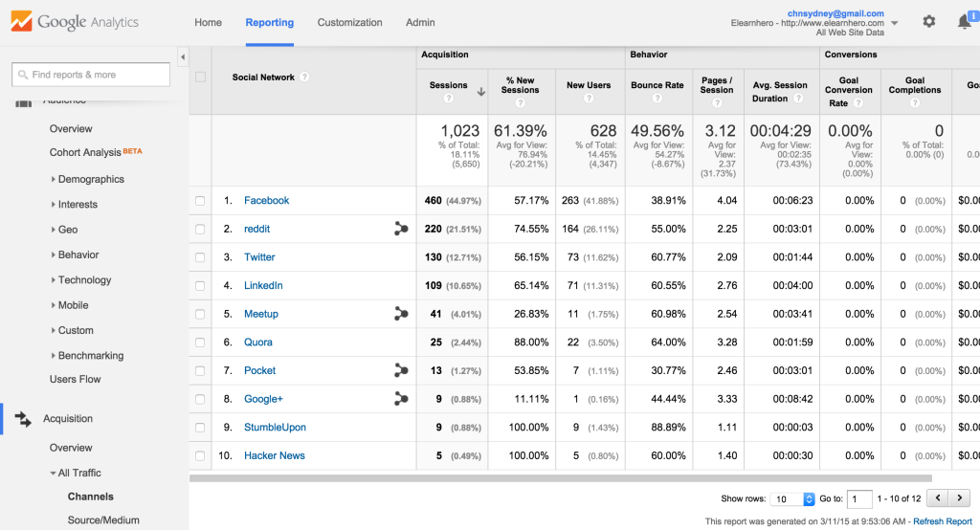
Task: Open the settings gear icon
Action: (928, 21)
